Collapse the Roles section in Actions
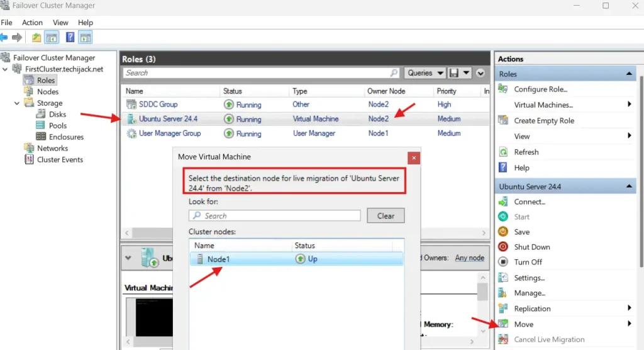Screen dimensions: 644x350 click(629, 74)
